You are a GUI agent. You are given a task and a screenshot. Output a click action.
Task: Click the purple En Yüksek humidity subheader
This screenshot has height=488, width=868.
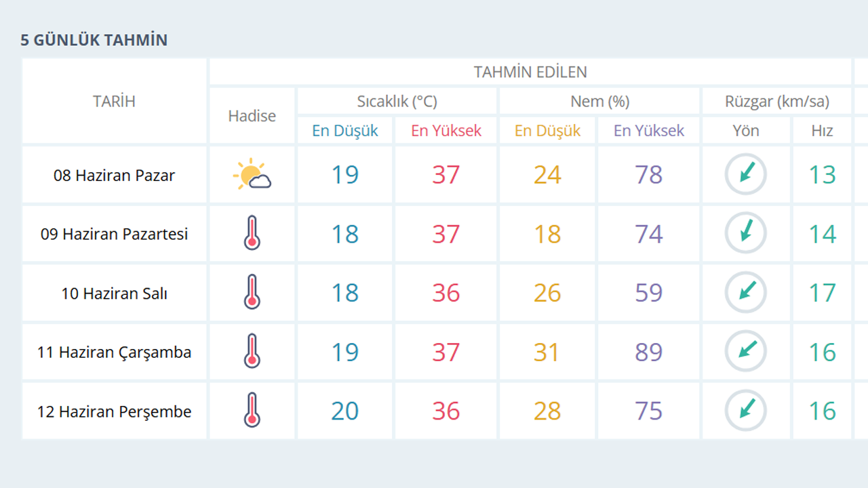pyautogui.click(x=649, y=131)
